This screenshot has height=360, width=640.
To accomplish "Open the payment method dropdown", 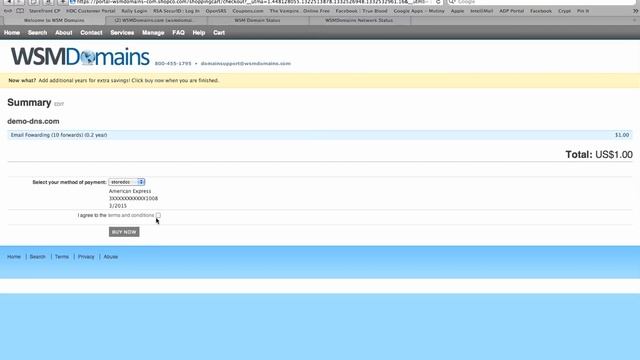I will tap(127, 182).
